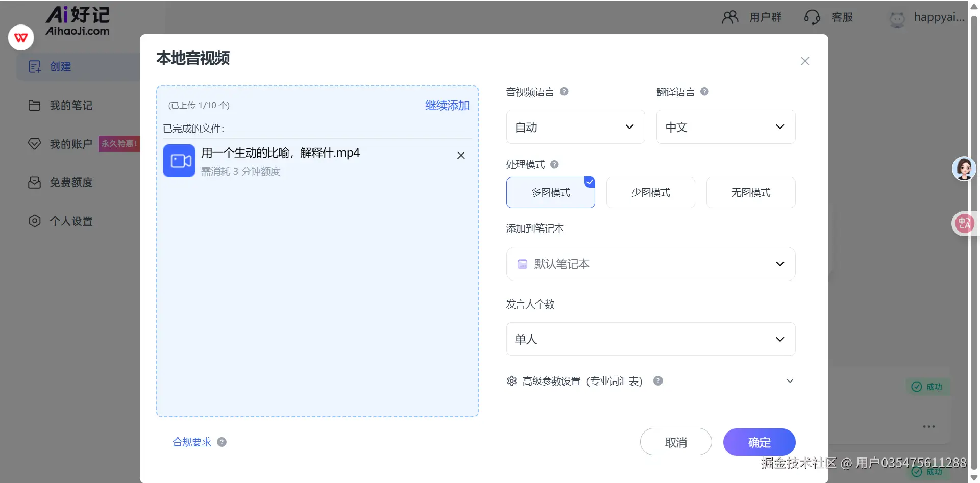Select 无图模式 processing mode
Image resolution: width=980 pixels, height=483 pixels.
[751, 192]
